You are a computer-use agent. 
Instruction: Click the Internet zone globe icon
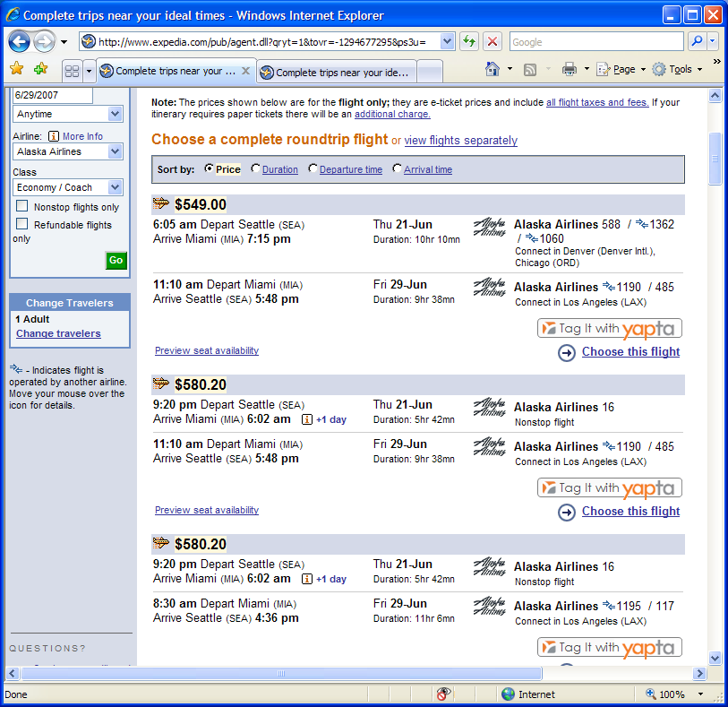(508, 694)
